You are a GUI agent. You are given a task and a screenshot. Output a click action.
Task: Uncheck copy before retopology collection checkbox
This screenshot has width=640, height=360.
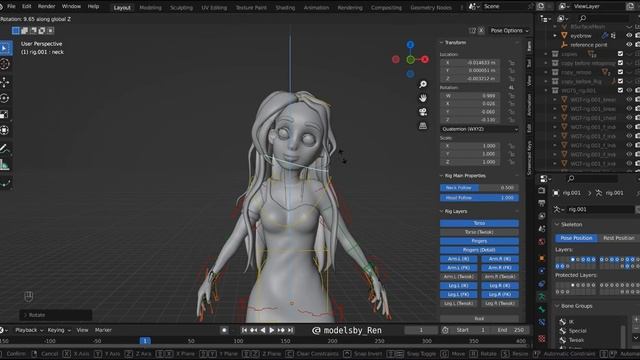click(620, 63)
